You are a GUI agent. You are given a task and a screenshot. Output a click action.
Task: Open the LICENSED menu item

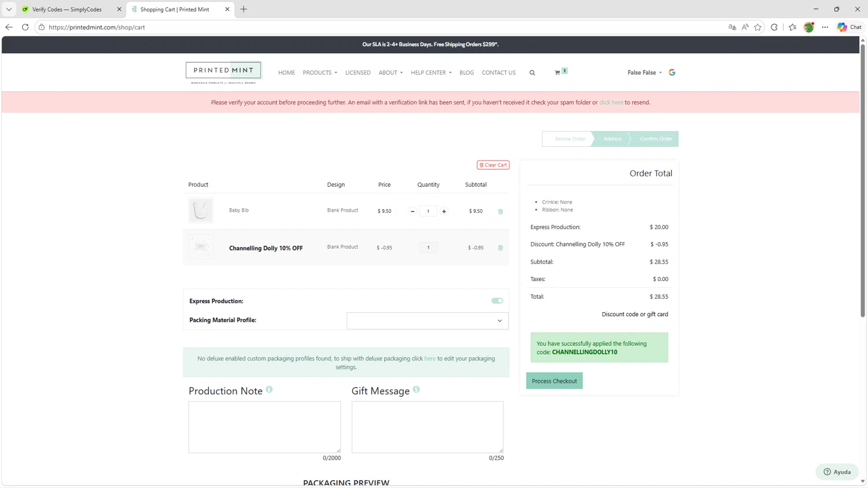pyautogui.click(x=358, y=73)
